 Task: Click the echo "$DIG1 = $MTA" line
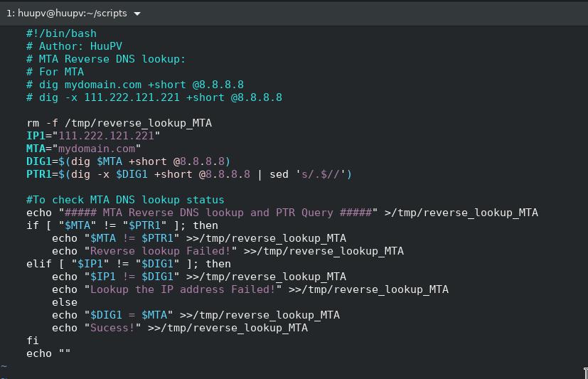(196, 315)
